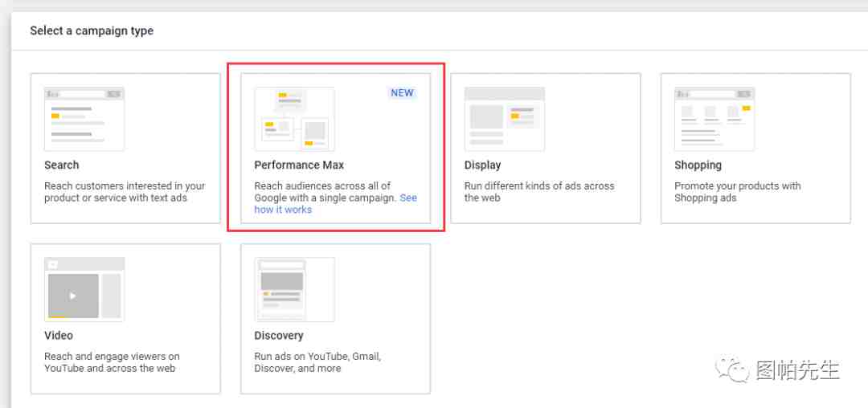This screenshot has width=868, height=408.
Task: Select the Display campaign illustration icon
Action: tap(504, 119)
